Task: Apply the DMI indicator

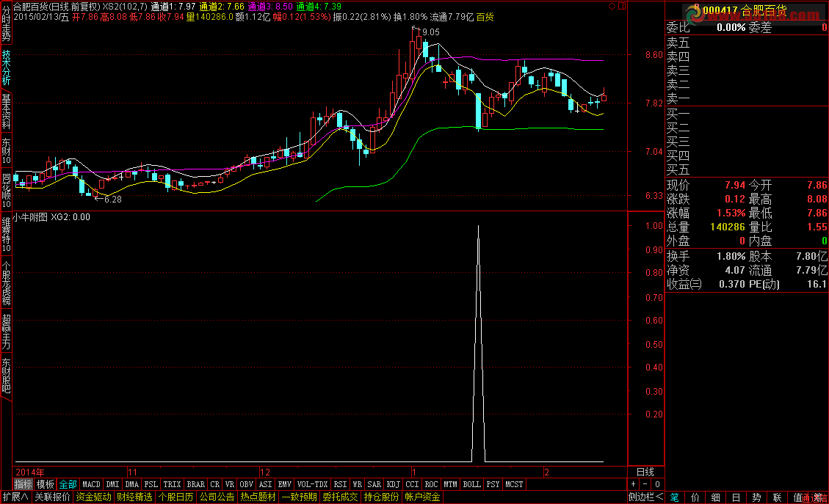Action: click(112, 484)
